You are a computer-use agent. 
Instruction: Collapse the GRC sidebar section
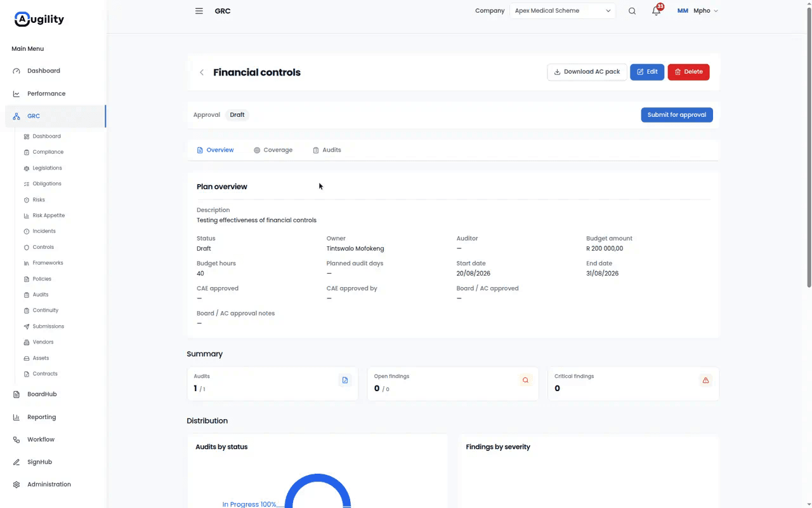point(55,116)
